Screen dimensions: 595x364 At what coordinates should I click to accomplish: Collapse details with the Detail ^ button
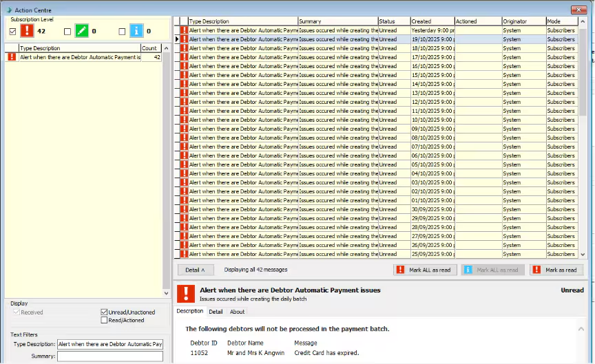coord(196,270)
